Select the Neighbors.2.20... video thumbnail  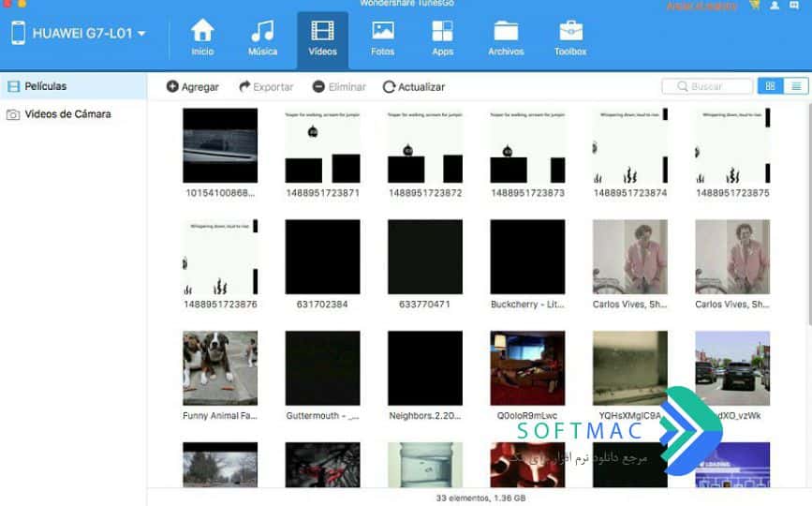pos(425,368)
